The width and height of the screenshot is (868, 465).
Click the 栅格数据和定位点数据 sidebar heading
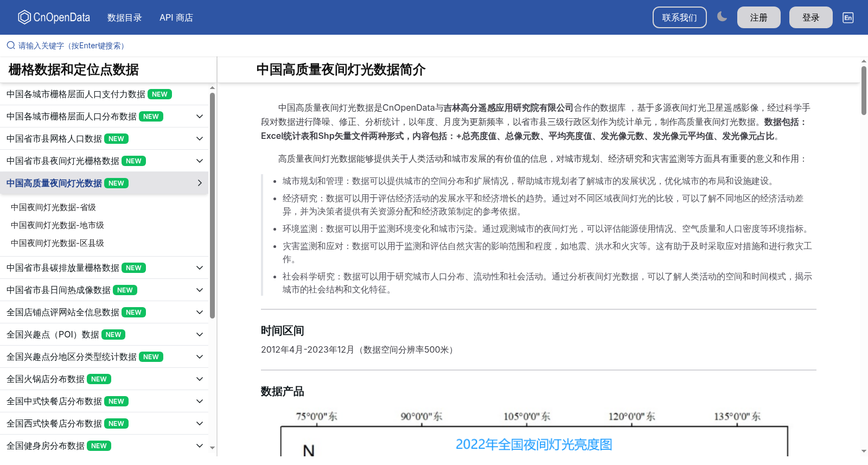(x=74, y=70)
